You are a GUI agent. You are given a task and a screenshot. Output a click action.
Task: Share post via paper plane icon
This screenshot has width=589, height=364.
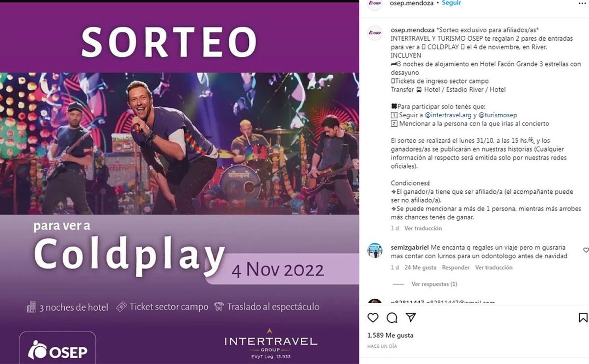click(411, 317)
